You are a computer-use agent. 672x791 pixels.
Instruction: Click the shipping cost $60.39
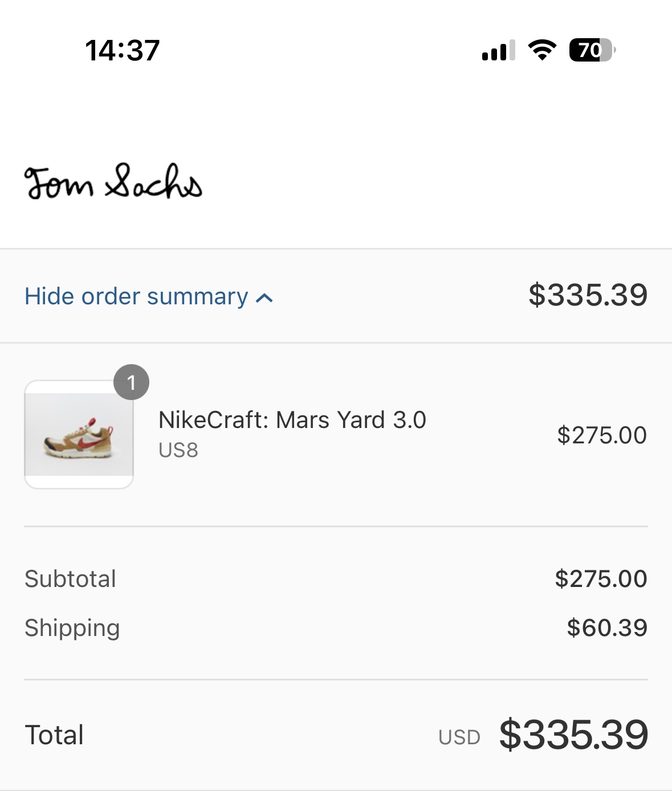pyautogui.click(x=607, y=628)
